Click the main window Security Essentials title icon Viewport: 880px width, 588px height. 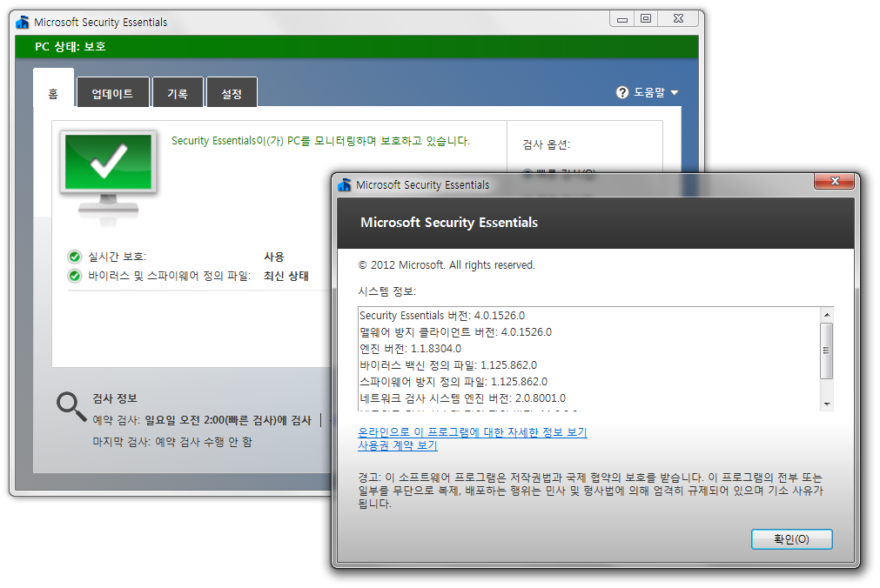point(23,22)
